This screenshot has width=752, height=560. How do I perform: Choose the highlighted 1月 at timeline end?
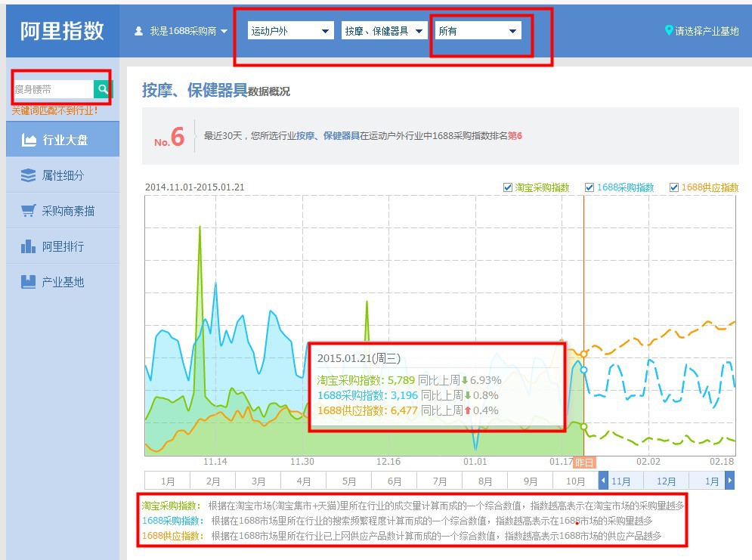click(x=712, y=481)
